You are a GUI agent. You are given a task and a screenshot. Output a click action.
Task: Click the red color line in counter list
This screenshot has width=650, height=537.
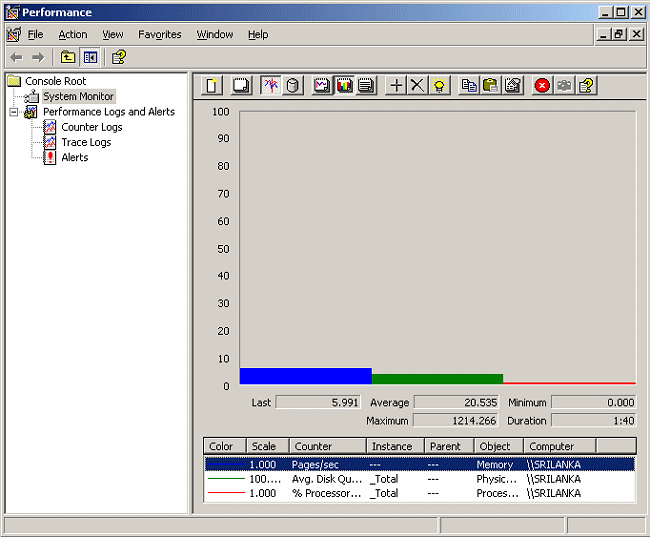pyautogui.click(x=226, y=493)
